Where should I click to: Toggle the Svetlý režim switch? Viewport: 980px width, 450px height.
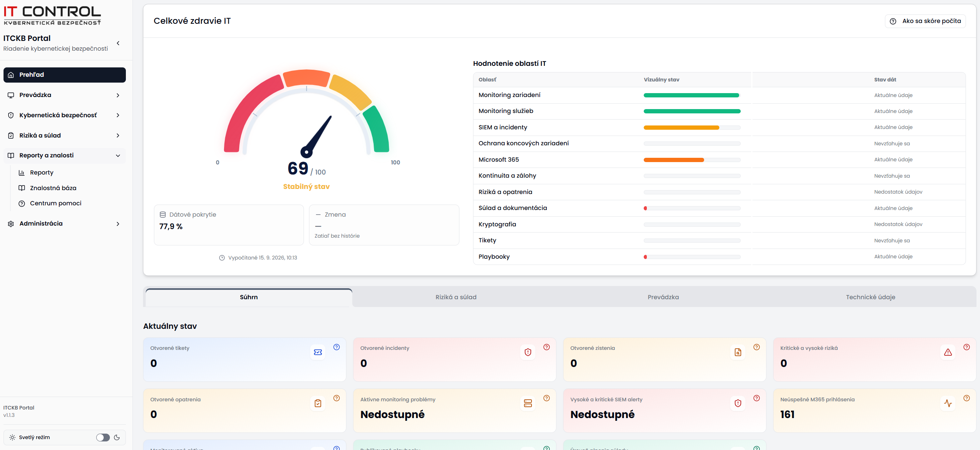click(103, 438)
